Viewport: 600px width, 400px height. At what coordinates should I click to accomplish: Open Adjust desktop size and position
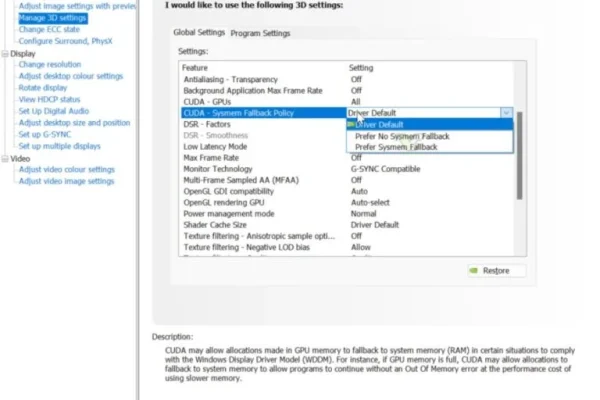(74, 123)
